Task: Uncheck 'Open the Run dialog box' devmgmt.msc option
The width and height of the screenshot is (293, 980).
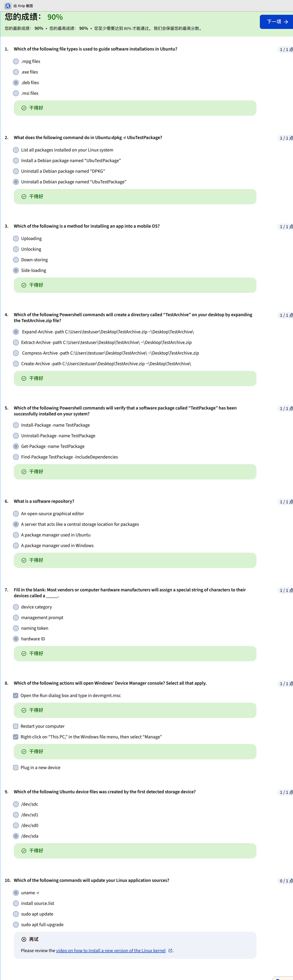Action: click(16, 695)
